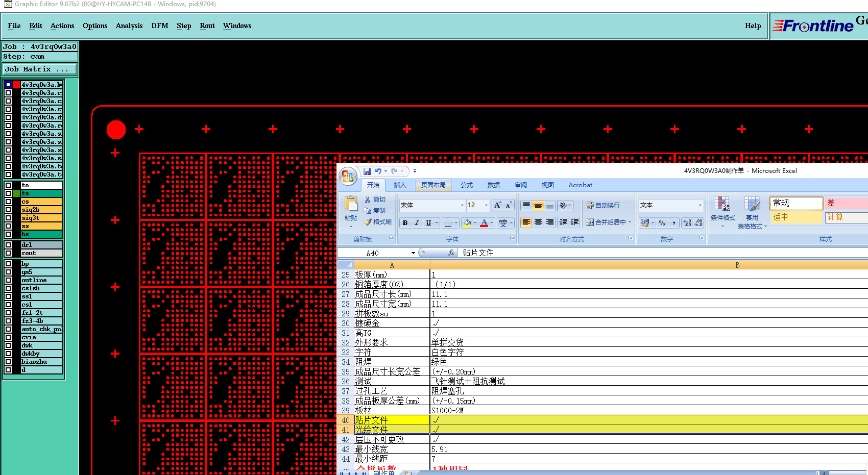Switch to Page Layout (页面布局) tab
This screenshot has height=475, width=868.
433,185
